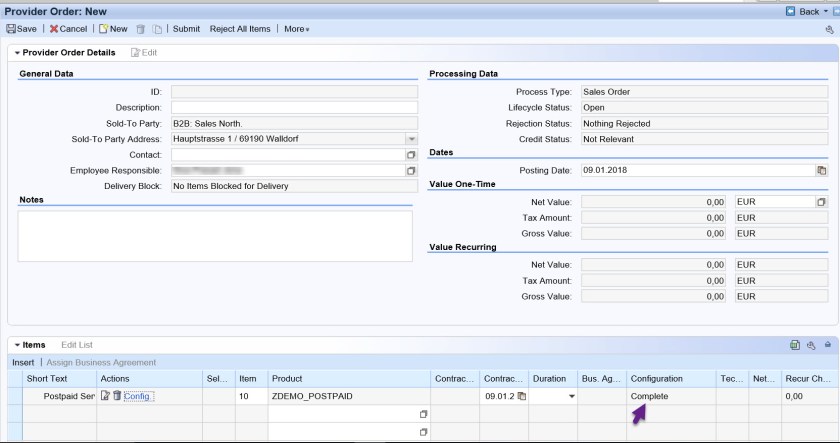Expand the Sold-To Party Address dropdown
Image resolution: width=840 pixels, height=443 pixels.
(410, 139)
